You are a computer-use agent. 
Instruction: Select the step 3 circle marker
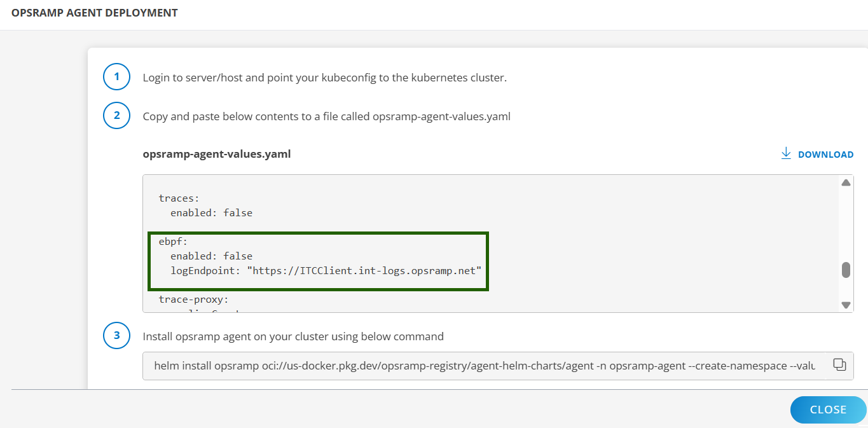pos(116,336)
